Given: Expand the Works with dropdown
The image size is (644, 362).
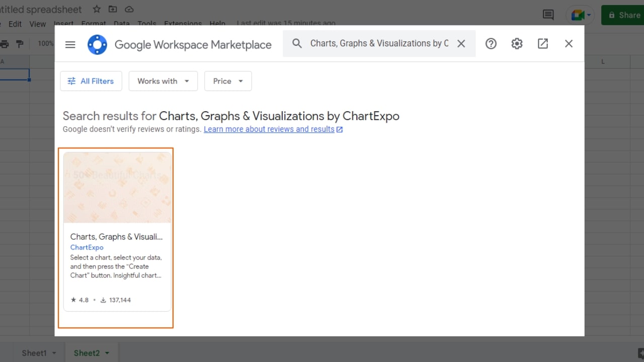Looking at the screenshot, I should point(163,81).
